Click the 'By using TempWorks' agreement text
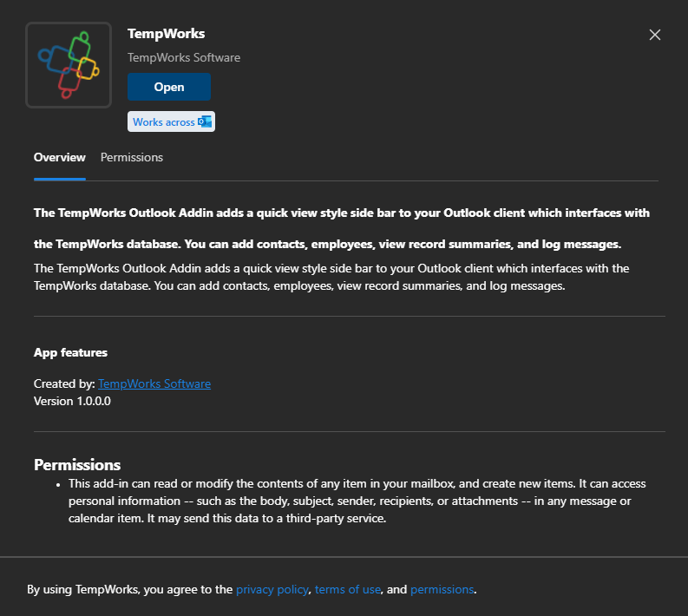The width and height of the screenshot is (688, 616). (x=130, y=589)
